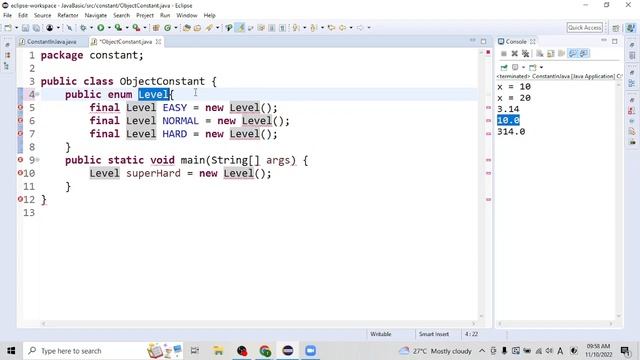Toggle Show Console on standard error change
This screenshot has width=640, height=360.
(584, 53)
